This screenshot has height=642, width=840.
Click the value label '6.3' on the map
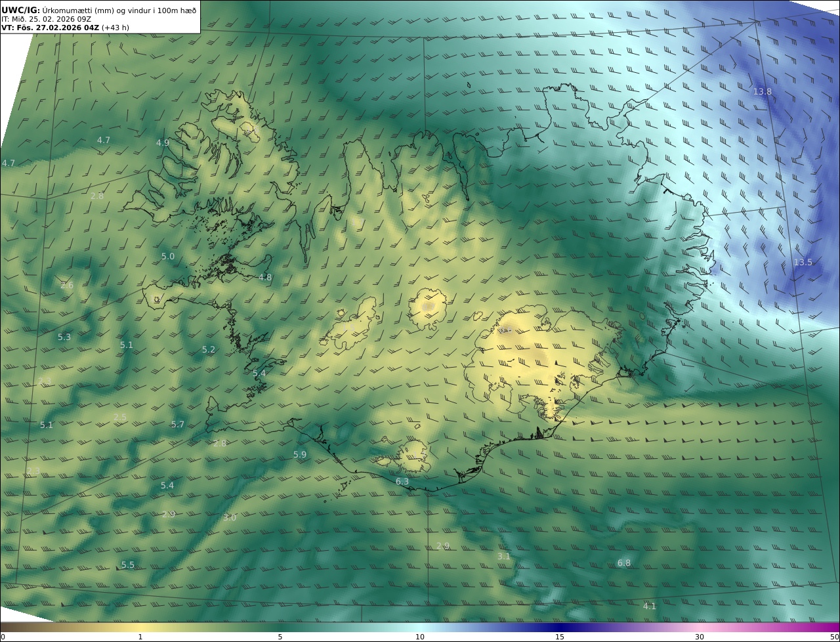tap(402, 481)
